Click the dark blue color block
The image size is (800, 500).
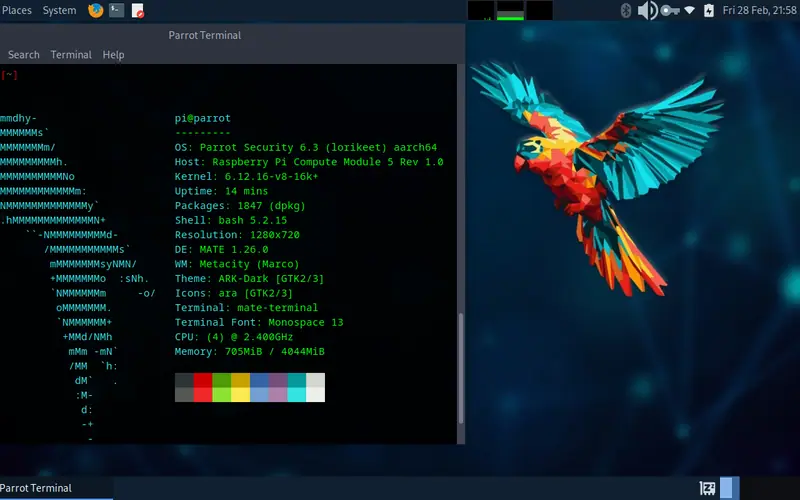[259, 380]
